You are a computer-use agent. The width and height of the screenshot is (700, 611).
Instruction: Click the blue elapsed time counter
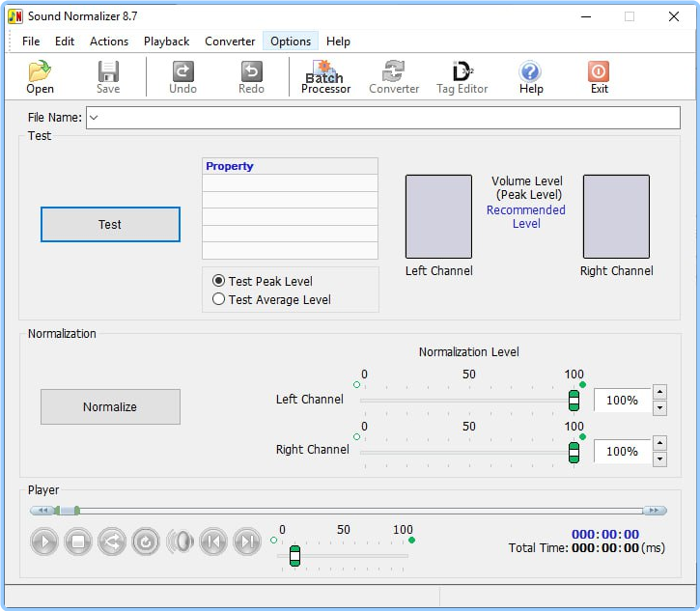(x=605, y=534)
